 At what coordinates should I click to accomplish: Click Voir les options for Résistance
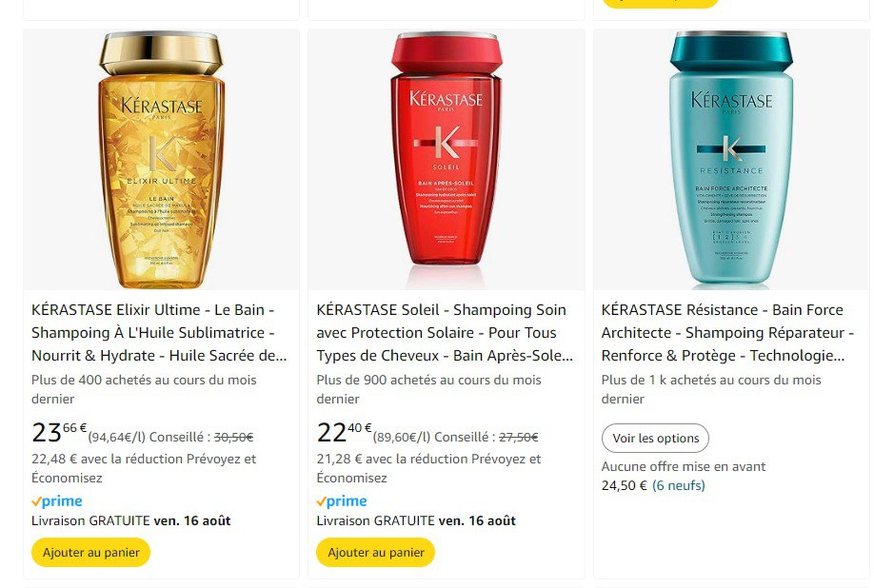click(x=655, y=439)
